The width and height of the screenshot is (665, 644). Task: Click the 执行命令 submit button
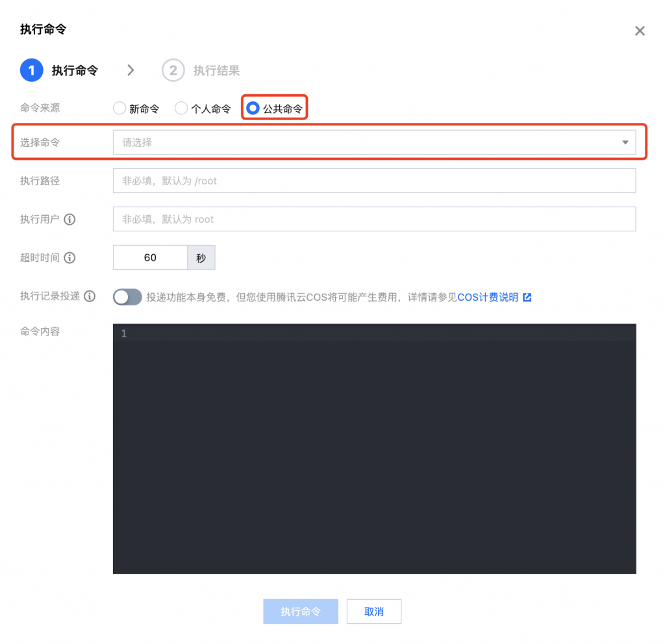[x=300, y=611]
